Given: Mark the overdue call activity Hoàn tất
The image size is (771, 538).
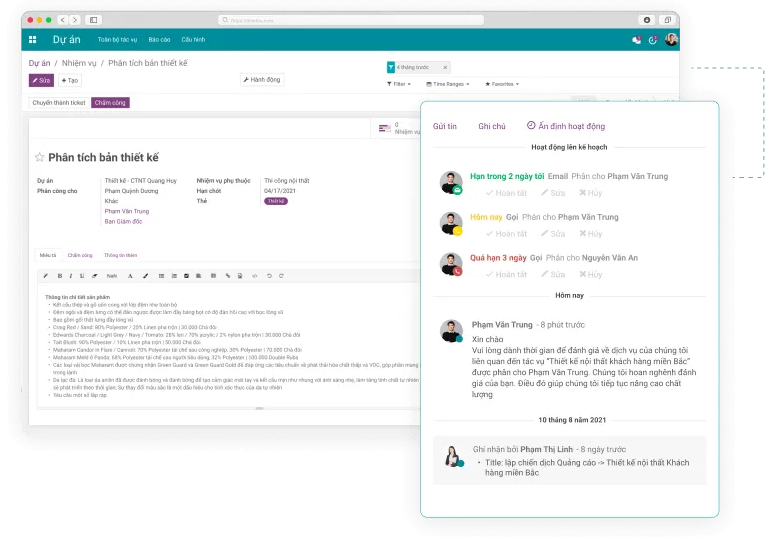Looking at the screenshot, I should pos(505,274).
